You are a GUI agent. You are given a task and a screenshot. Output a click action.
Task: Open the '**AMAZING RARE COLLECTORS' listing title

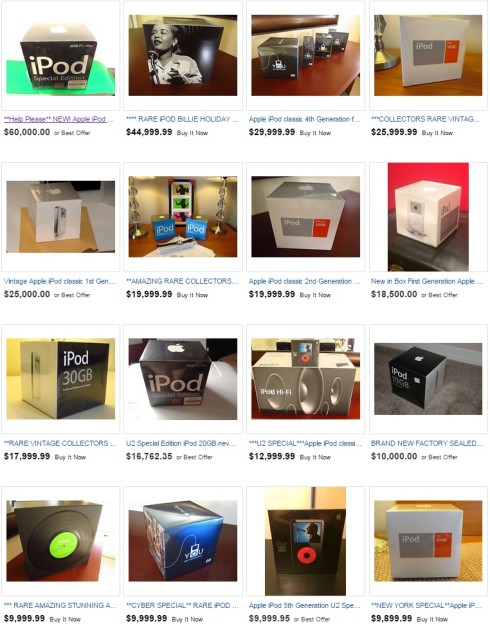(x=182, y=281)
